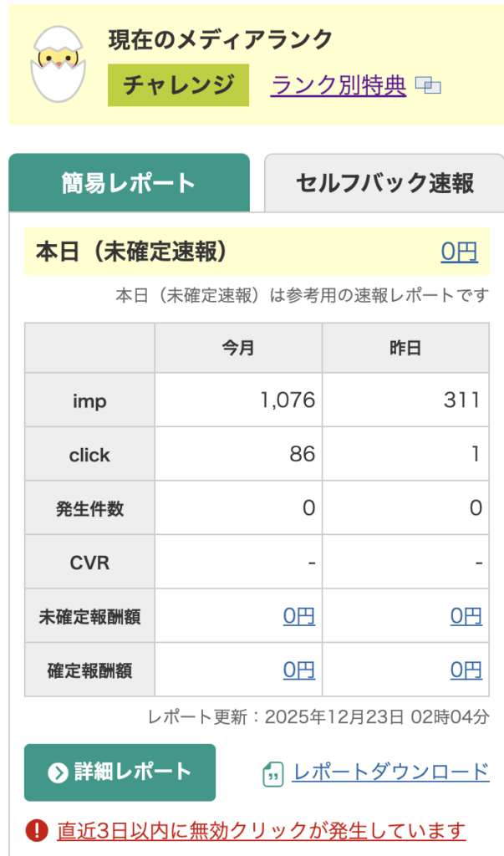Screen dimensions: 504x856
Task: Open this month's 未確定報酬額 0円 link
Action: click(298, 616)
